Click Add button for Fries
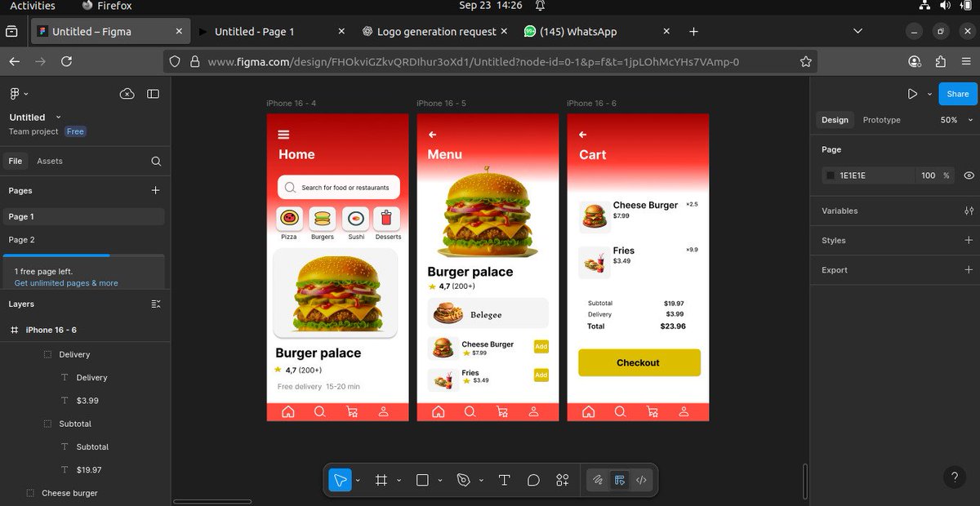980x506 pixels. pyautogui.click(x=541, y=375)
